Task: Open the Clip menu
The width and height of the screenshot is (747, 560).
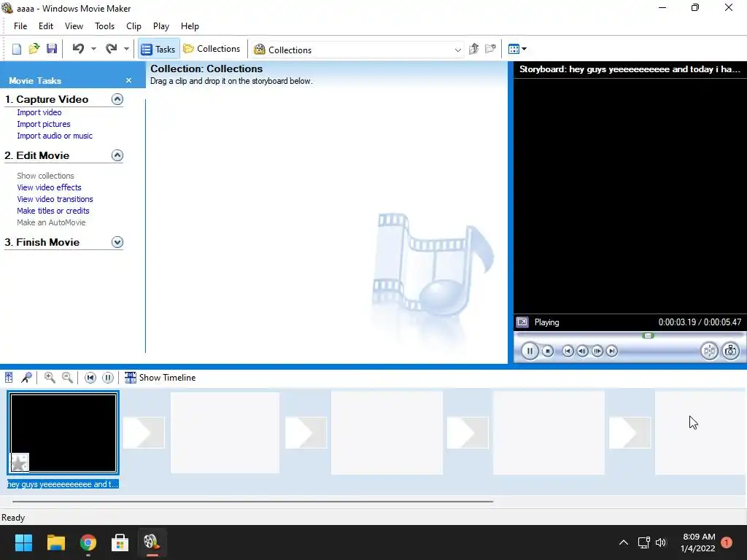Action: (x=134, y=26)
